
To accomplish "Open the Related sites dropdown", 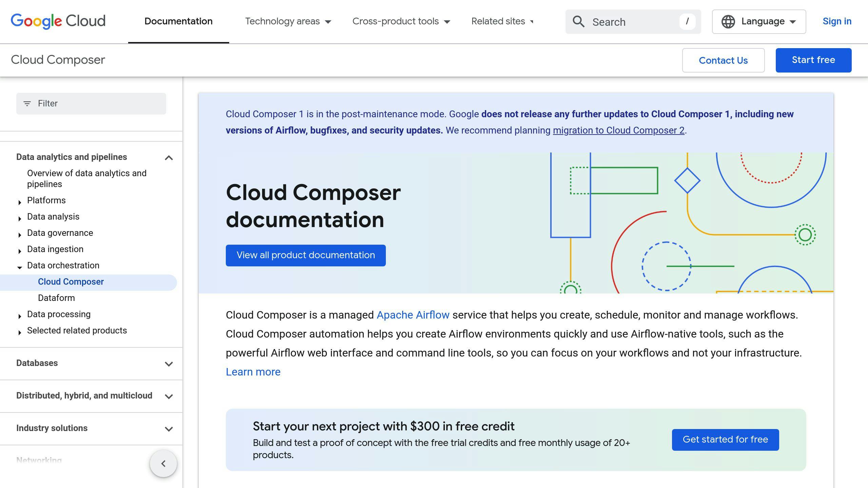I will pyautogui.click(x=502, y=21).
